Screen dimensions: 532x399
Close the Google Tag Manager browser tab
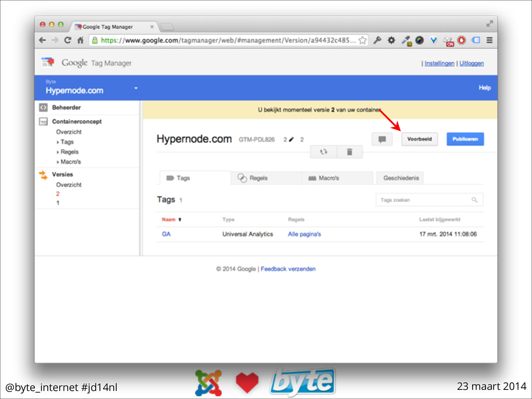coord(152,27)
